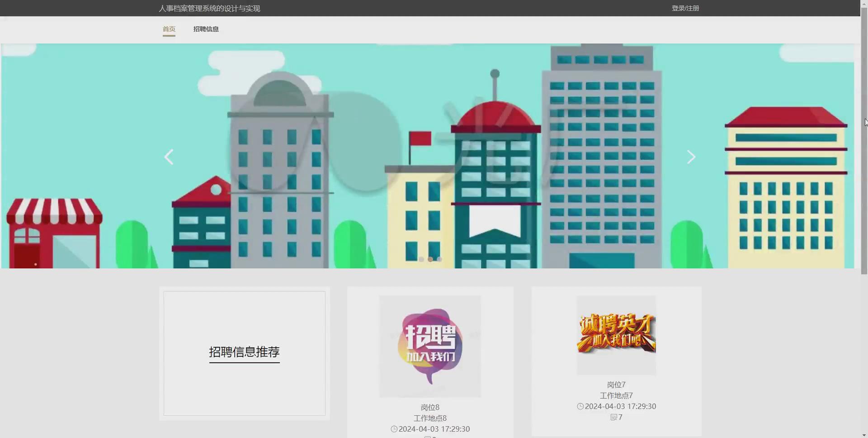This screenshot has height=438, width=868.
Task: Open the 登录/注册 link
Action: tap(685, 8)
